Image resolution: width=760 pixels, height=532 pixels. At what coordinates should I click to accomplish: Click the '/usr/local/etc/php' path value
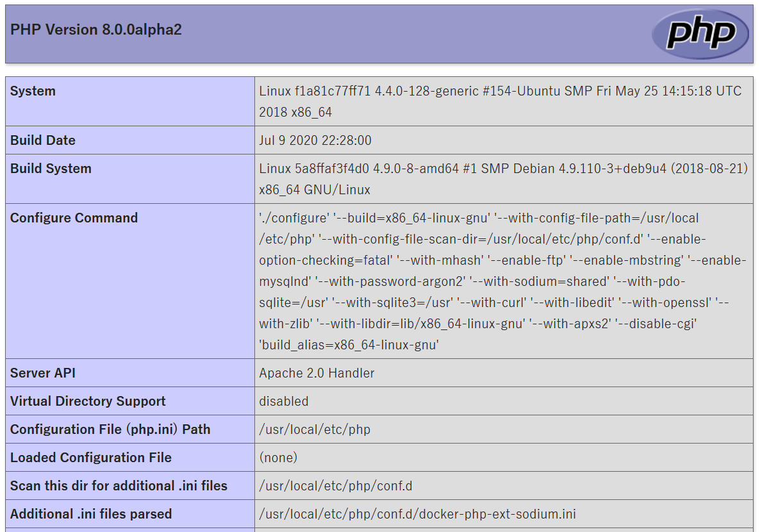click(x=315, y=429)
